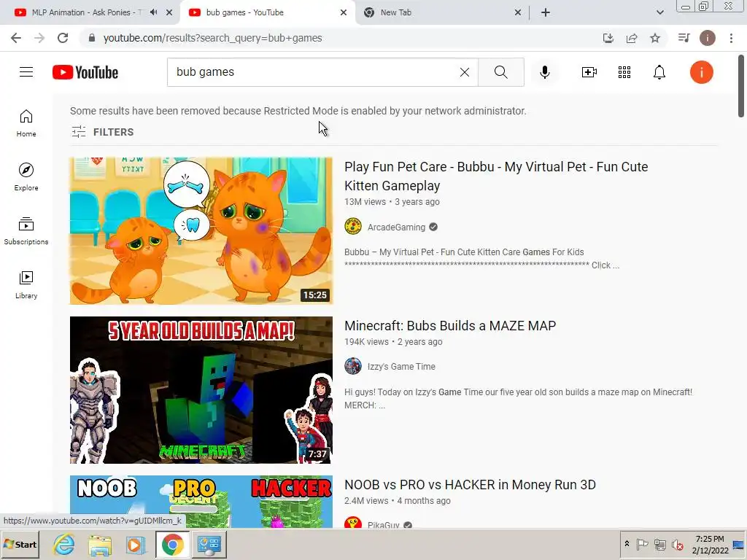Screen dimensions: 747x560
Task: Show hidden system tray icons
Action: (x=627, y=544)
